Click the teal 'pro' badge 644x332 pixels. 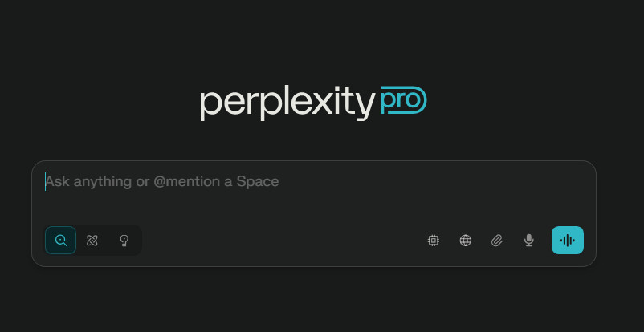click(404, 100)
